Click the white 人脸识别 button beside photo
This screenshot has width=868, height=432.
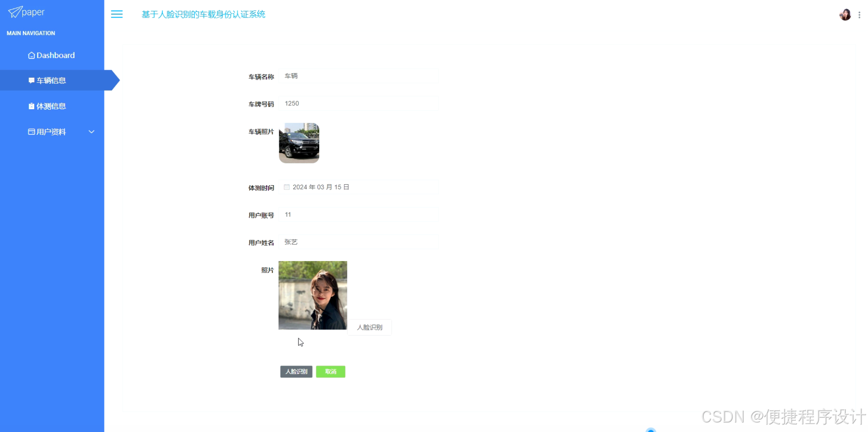(x=370, y=328)
